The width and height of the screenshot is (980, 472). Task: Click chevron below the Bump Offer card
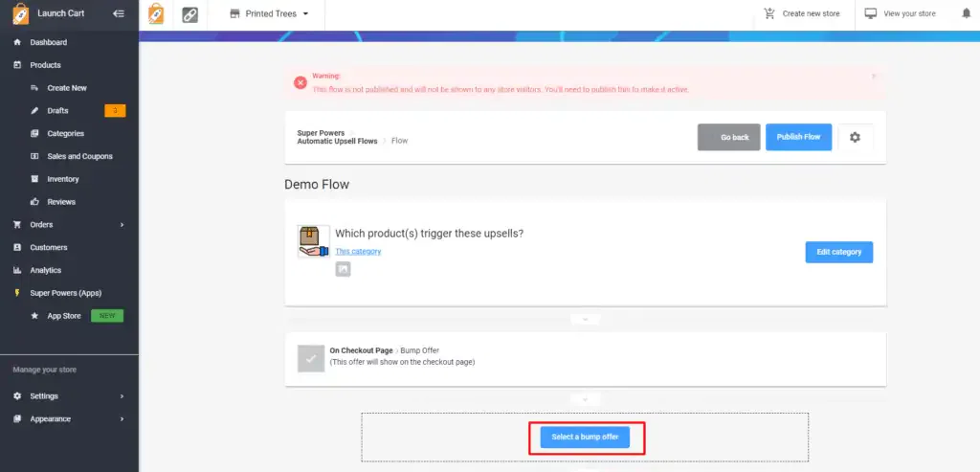point(586,399)
